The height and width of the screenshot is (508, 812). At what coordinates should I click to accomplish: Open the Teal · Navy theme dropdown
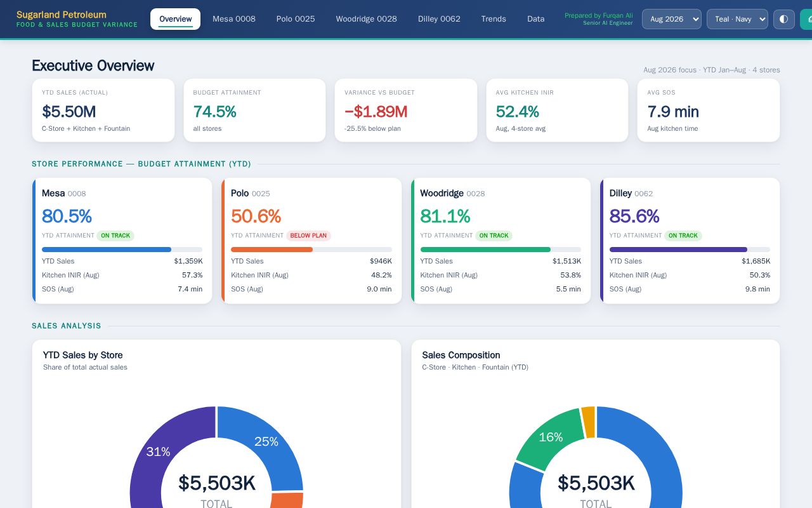pos(737,19)
